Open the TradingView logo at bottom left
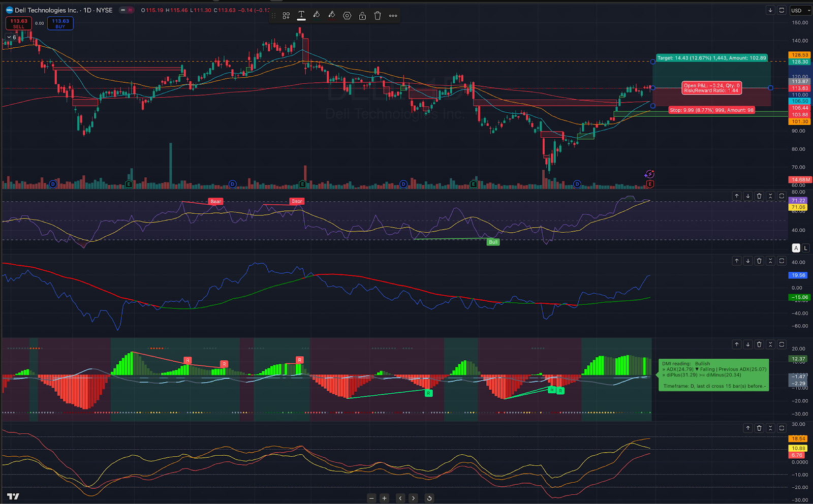This screenshot has height=504, width=813. [13, 496]
